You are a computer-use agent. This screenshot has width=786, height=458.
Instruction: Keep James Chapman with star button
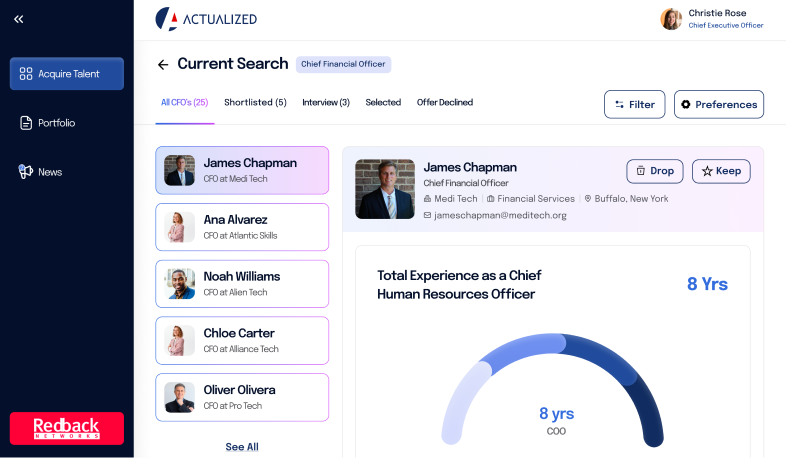721,171
